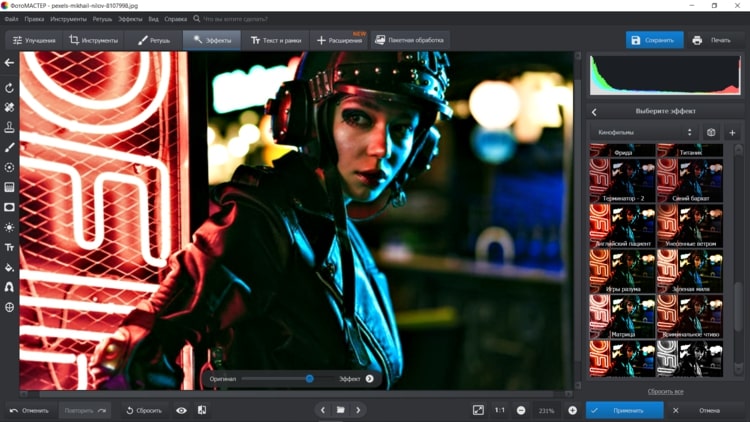Collapse effect panel with the back chevron
Screen dimensions: 750x422
pyautogui.click(x=594, y=111)
